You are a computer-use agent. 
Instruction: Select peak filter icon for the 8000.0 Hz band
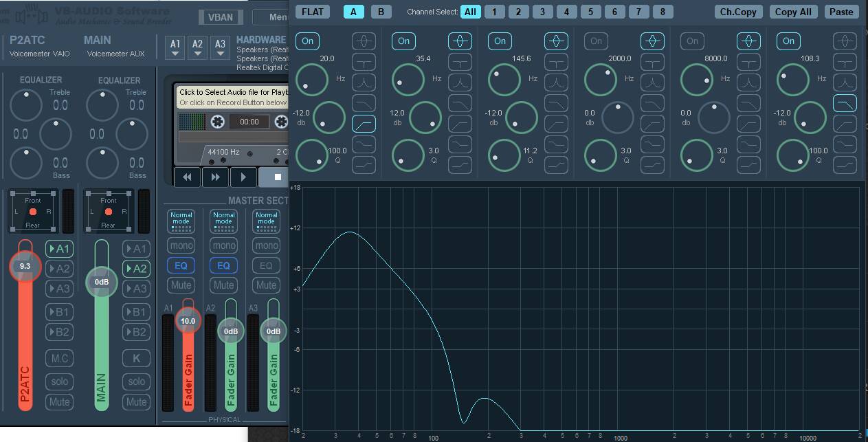coord(749,41)
